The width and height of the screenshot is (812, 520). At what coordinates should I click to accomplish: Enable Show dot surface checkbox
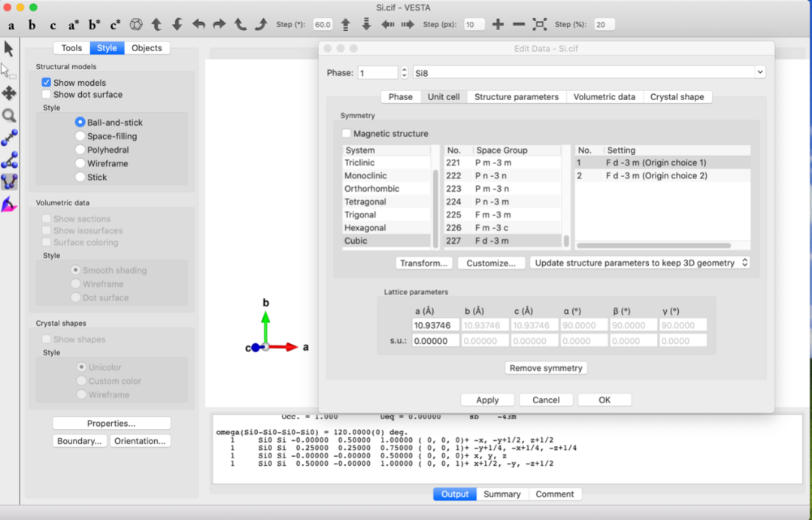(46, 94)
